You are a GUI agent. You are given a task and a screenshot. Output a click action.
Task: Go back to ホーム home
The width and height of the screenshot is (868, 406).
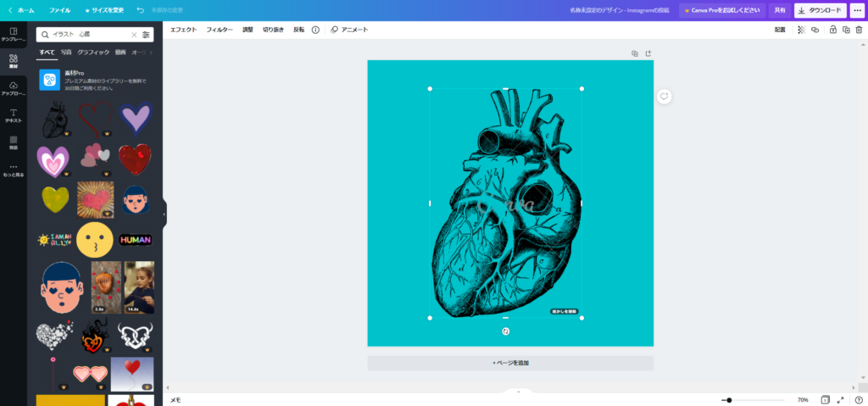[x=21, y=10]
